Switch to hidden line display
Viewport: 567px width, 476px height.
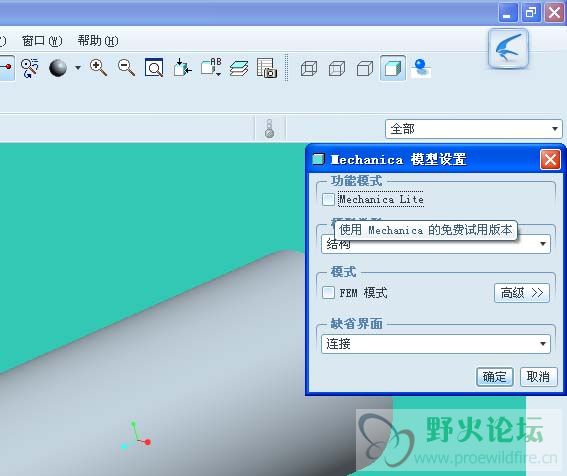(x=337, y=68)
